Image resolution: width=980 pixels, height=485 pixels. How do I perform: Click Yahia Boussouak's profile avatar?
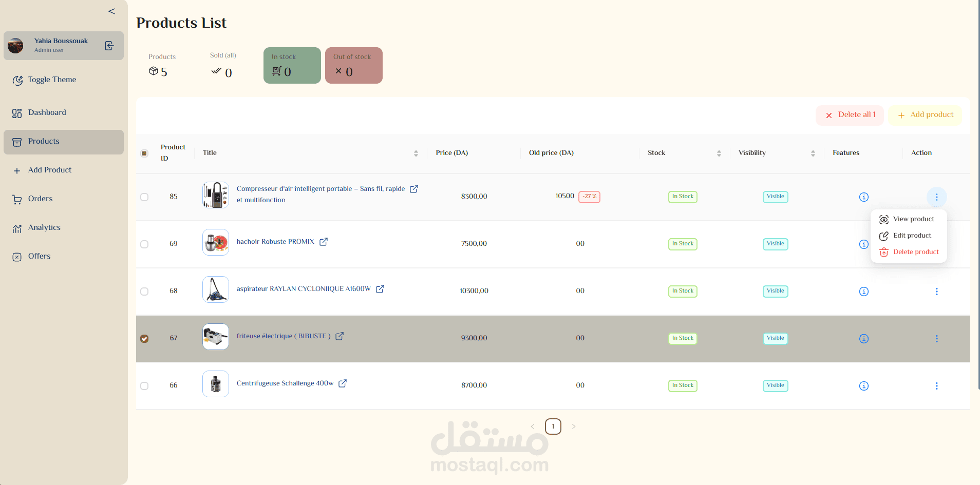tap(15, 46)
